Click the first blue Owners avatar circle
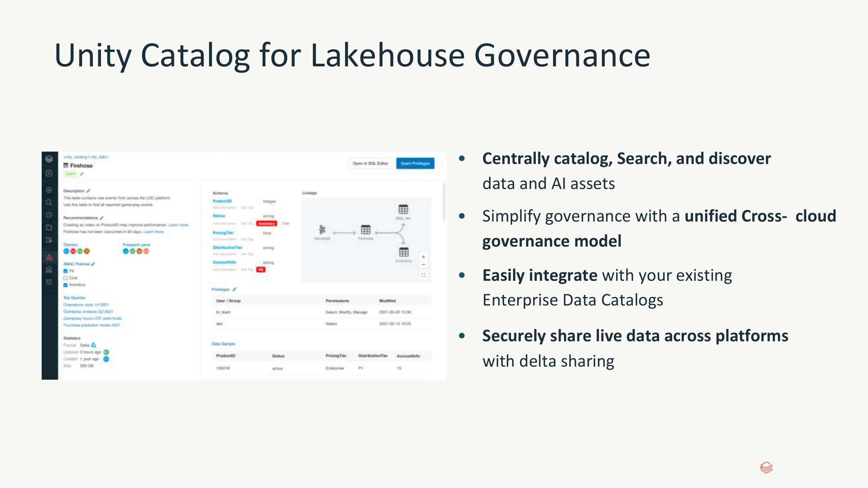Image resolution: width=868 pixels, height=488 pixels. pyautogui.click(x=66, y=251)
